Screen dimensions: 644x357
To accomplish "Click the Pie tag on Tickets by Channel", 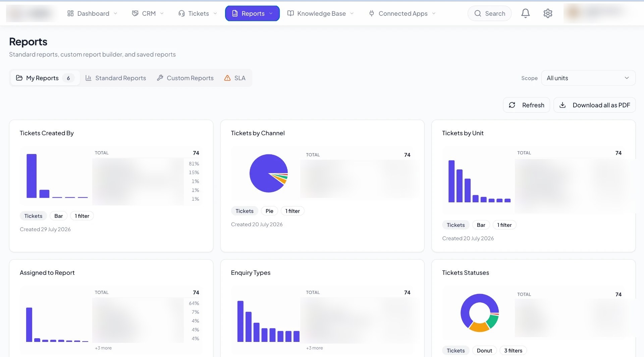I will coord(269,211).
